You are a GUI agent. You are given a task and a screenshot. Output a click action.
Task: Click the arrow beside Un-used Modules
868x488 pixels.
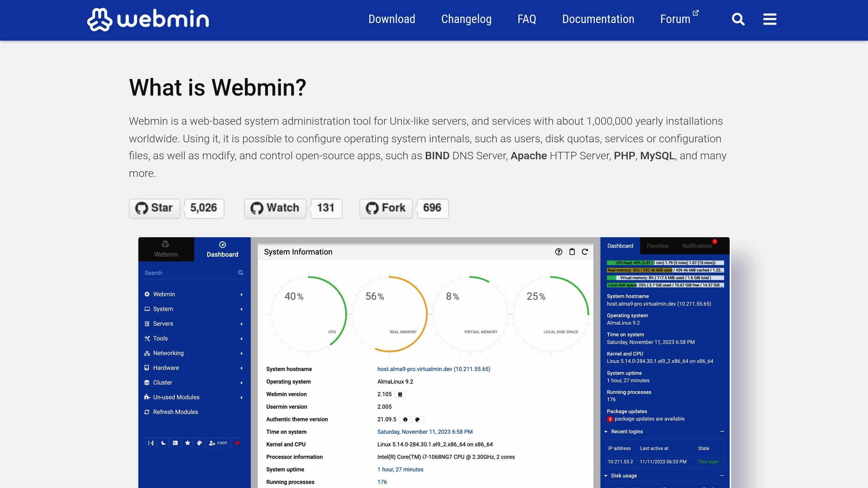click(242, 397)
